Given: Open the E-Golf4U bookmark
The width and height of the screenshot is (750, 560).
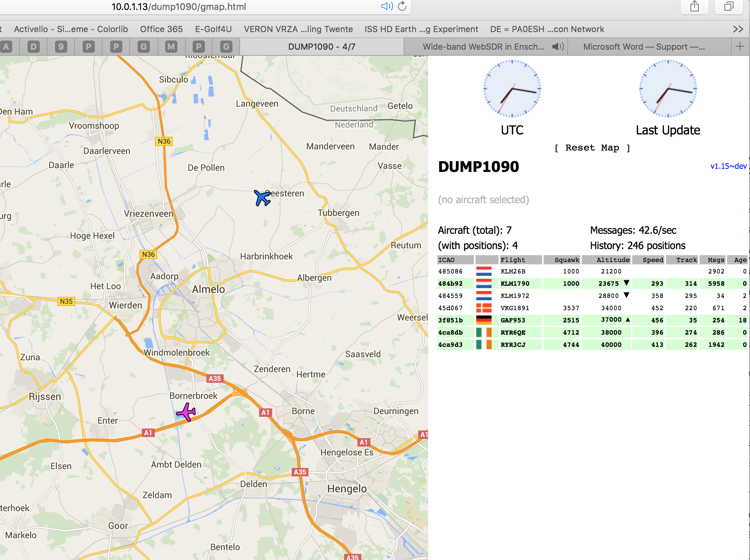Looking at the screenshot, I should tap(213, 29).
